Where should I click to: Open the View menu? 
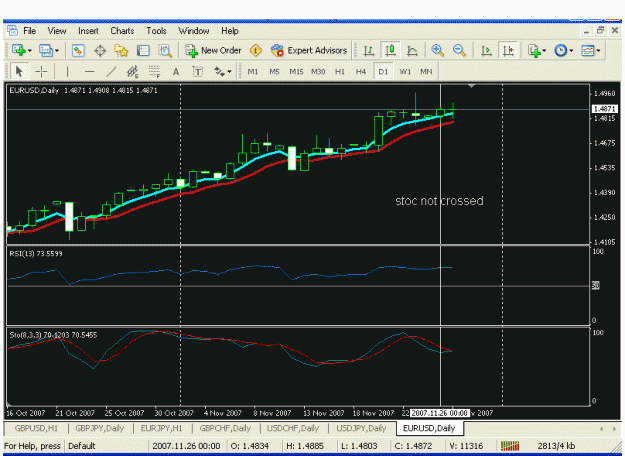coord(57,31)
